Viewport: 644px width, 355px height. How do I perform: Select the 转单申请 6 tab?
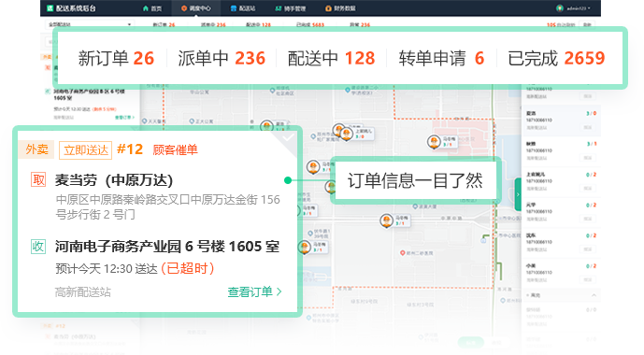(x=441, y=58)
